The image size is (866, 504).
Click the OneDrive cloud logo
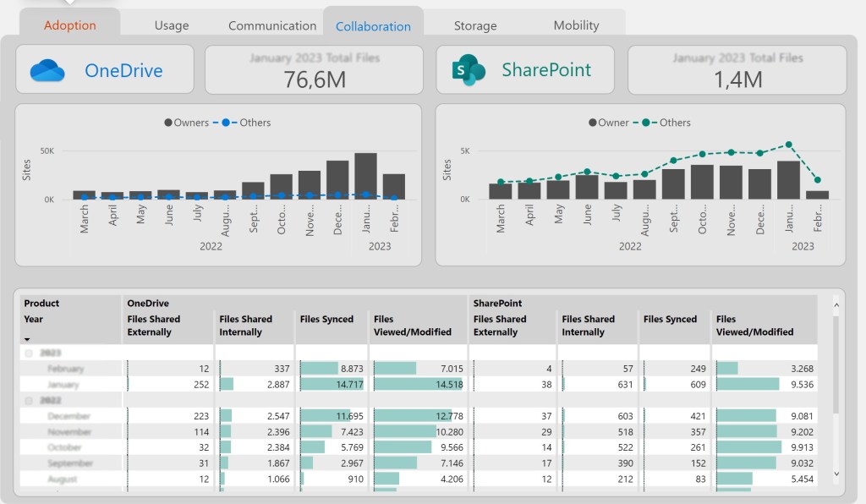click(47, 70)
